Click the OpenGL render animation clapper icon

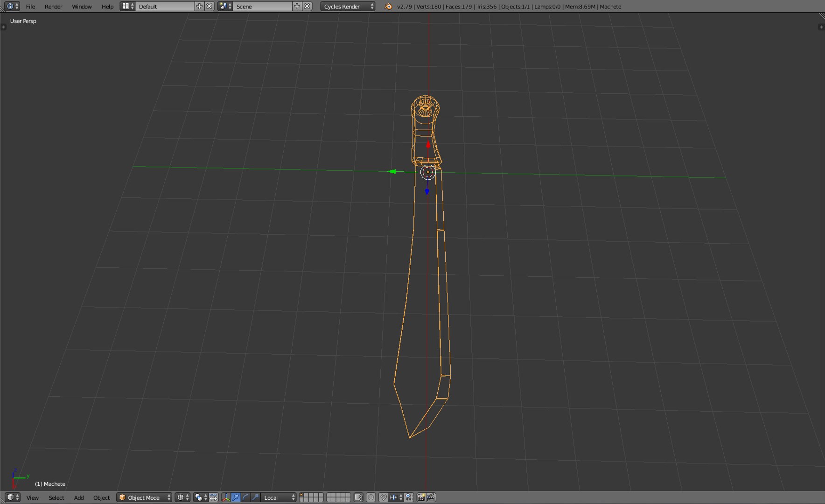pyautogui.click(x=431, y=497)
